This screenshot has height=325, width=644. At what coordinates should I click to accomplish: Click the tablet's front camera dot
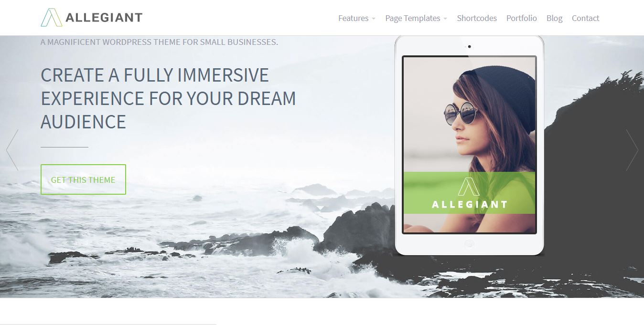[x=470, y=46]
